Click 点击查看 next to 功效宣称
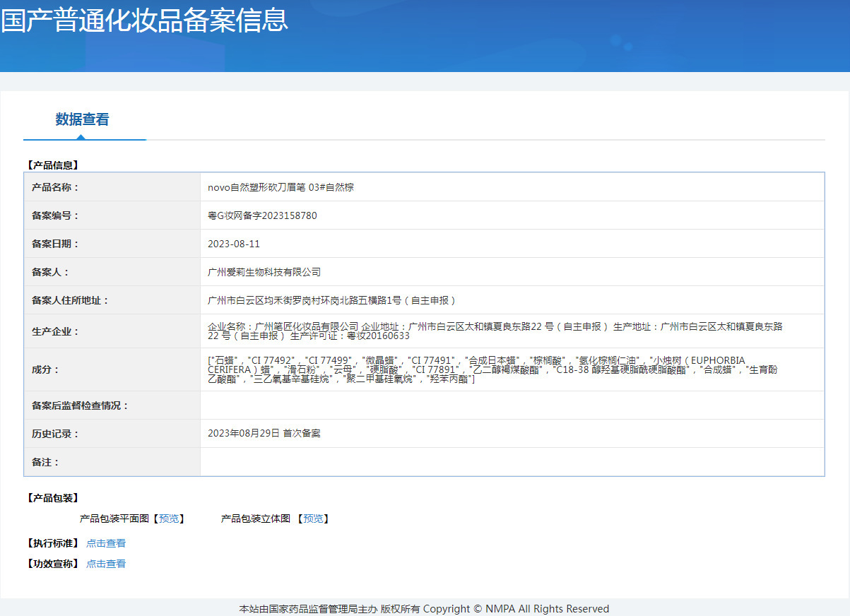Viewport: 850px width, 616px height. click(106, 564)
